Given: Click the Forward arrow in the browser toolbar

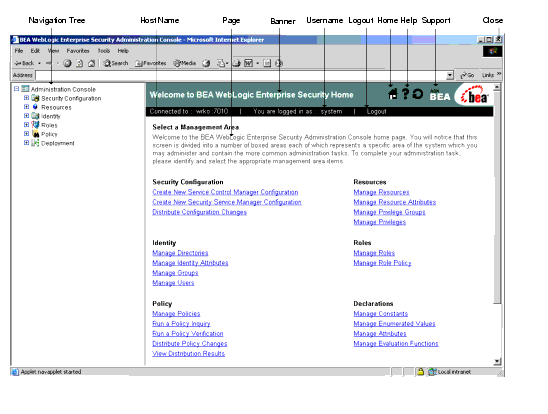Looking at the screenshot, I should click(x=49, y=63).
